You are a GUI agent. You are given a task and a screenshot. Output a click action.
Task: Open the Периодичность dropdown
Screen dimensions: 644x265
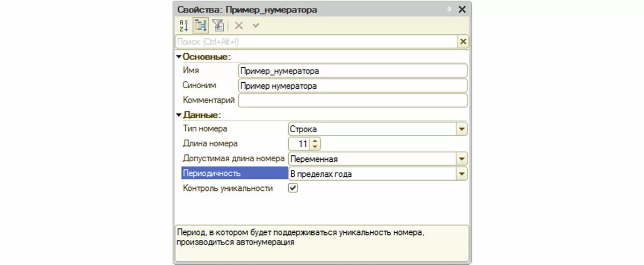[462, 174]
